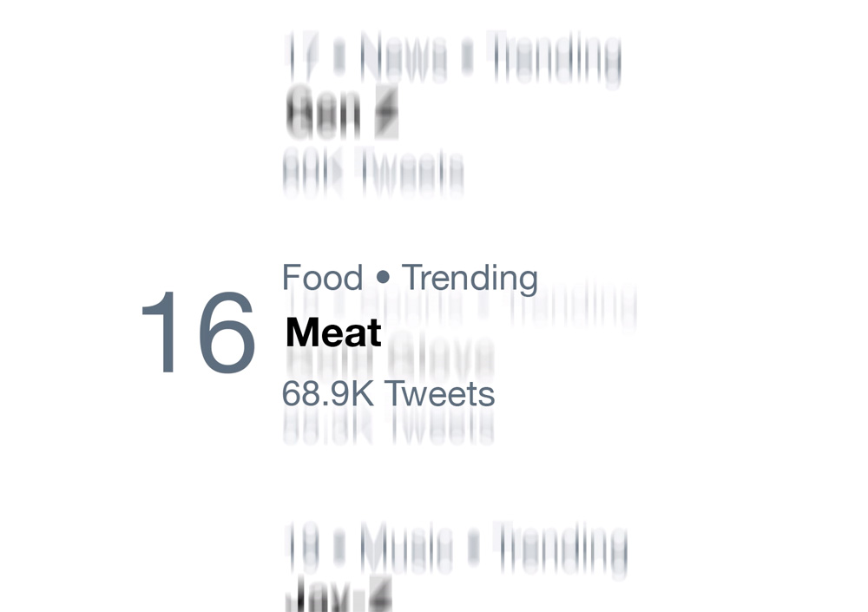Open the 68.9K Tweets count
868x612 pixels.
click(388, 394)
